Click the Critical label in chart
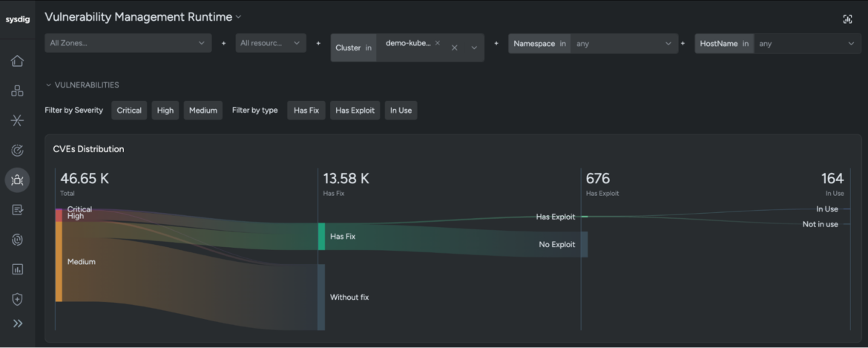 click(79, 209)
